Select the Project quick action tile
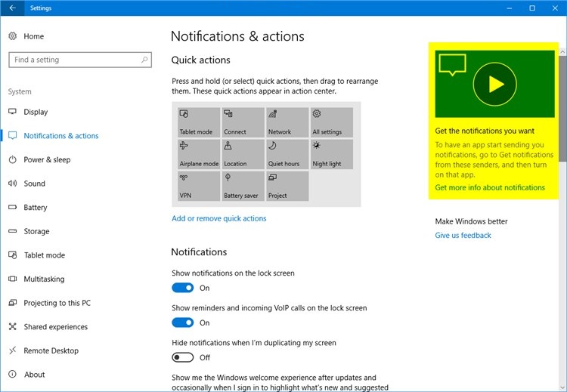Viewport: 567px width, 392px height. point(287,186)
